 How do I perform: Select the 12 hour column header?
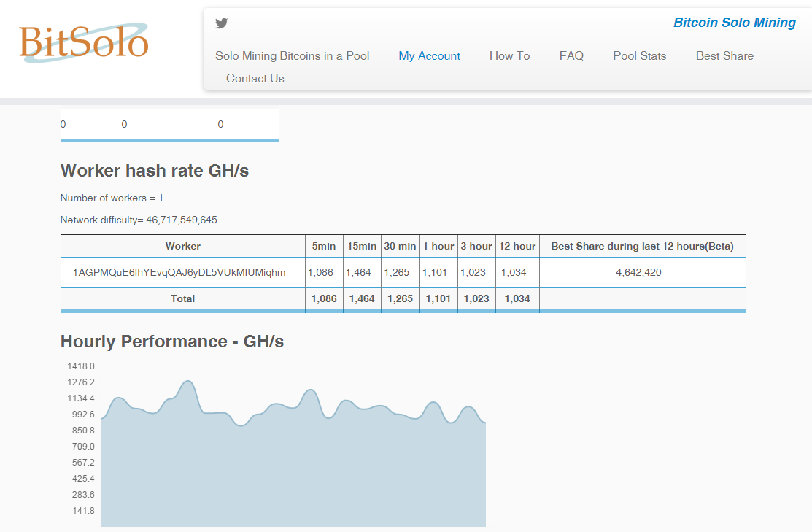[x=517, y=246]
